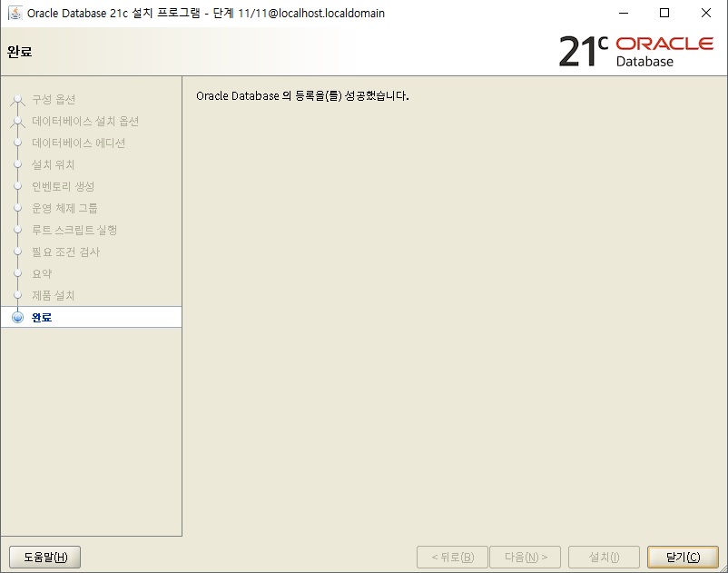Click the 완료 page heading

[19, 52]
